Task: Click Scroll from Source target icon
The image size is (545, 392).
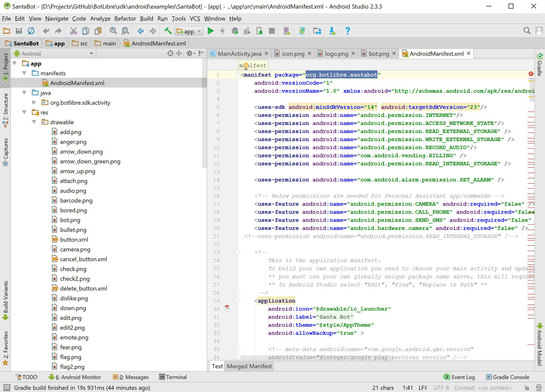Action: (x=170, y=53)
